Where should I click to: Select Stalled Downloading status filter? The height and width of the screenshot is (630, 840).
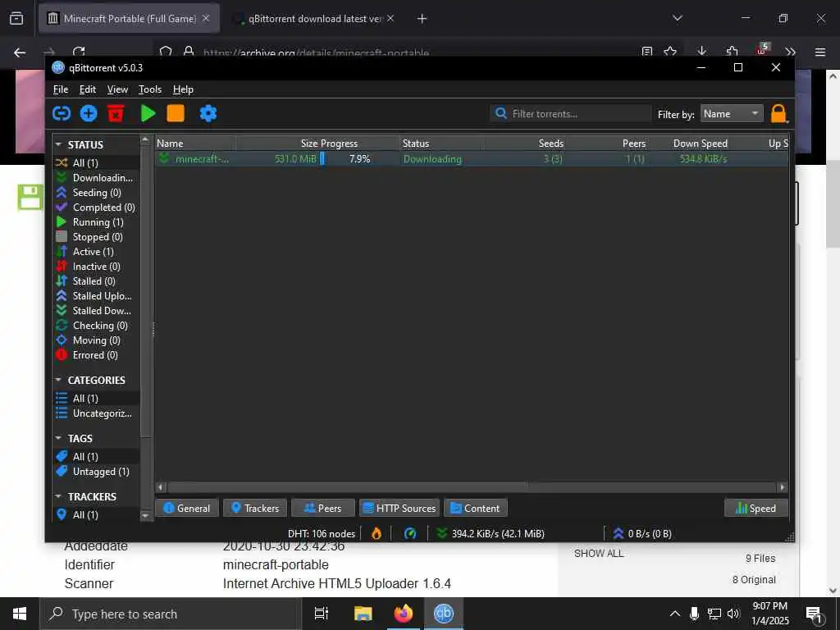pos(96,311)
